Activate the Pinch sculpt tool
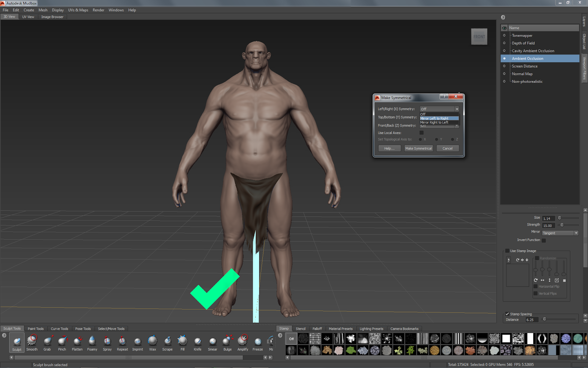The image size is (588, 368). click(x=62, y=342)
